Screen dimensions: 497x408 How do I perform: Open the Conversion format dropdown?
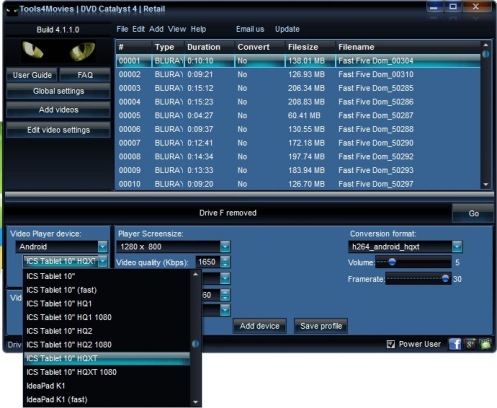click(x=457, y=247)
